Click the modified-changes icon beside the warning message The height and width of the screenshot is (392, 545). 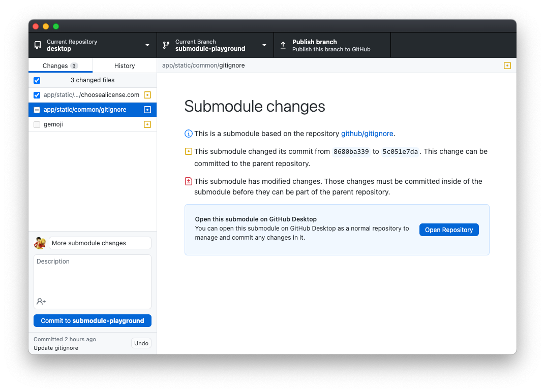pyautogui.click(x=188, y=181)
